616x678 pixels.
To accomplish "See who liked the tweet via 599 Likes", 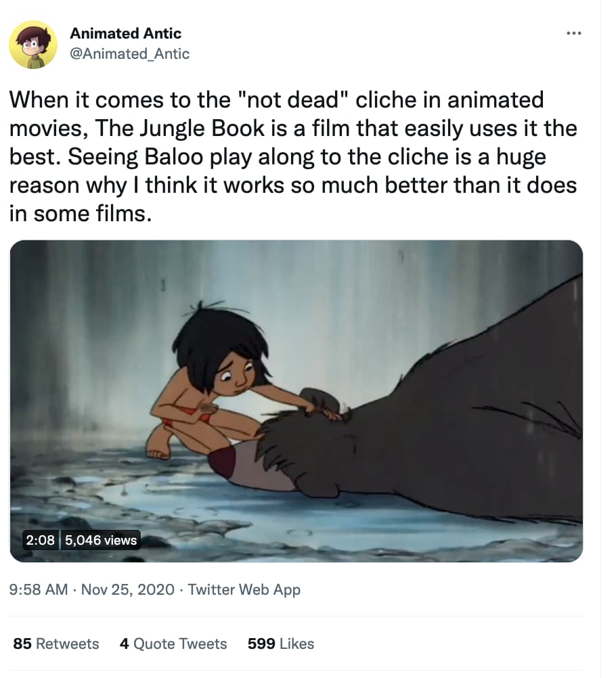I will tap(280, 643).
